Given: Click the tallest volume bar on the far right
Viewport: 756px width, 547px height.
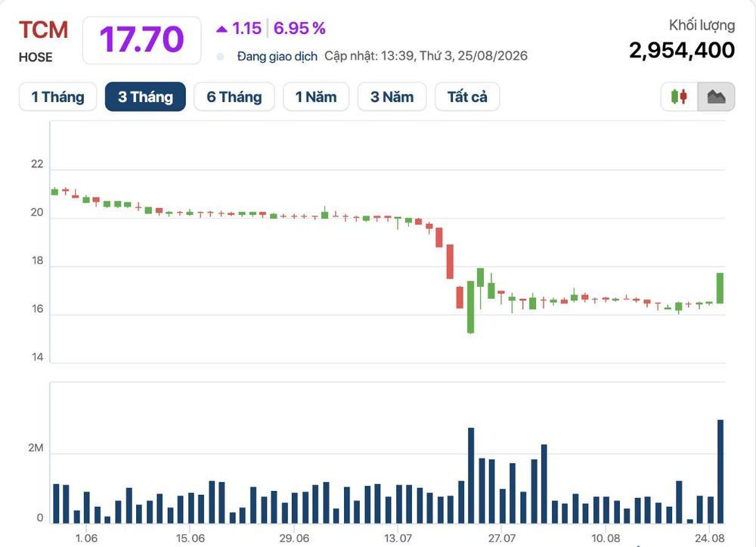Looking at the screenshot, I should point(720,471).
